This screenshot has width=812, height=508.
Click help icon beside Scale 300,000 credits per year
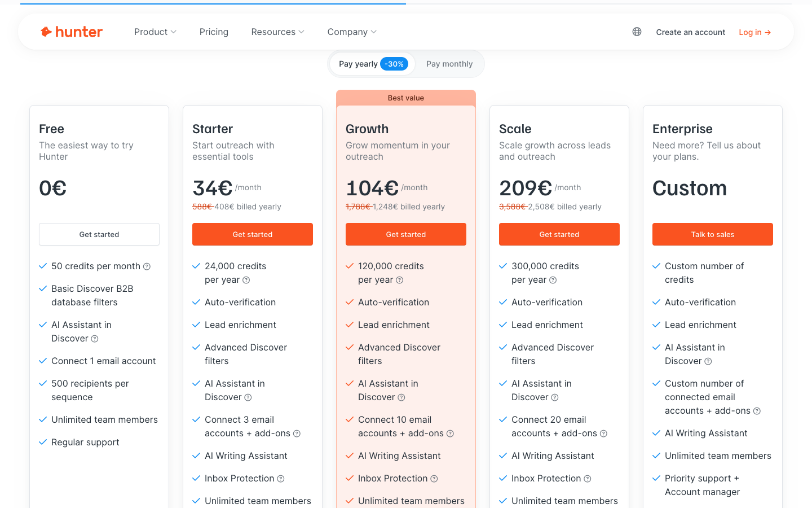(x=553, y=280)
